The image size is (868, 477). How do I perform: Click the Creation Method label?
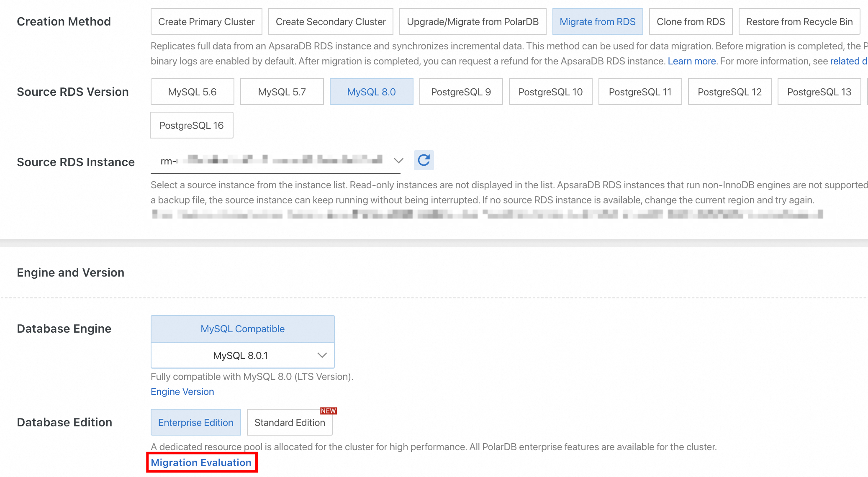pyautogui.click(x=64, y=21)
